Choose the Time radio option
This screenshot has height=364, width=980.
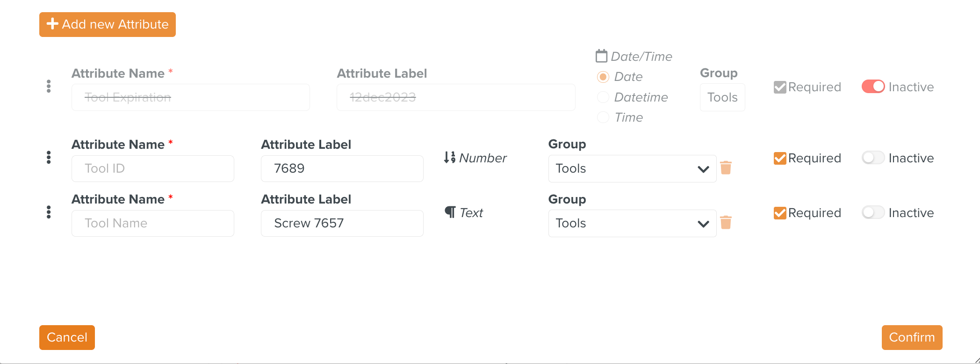click(x=603, y=117)
